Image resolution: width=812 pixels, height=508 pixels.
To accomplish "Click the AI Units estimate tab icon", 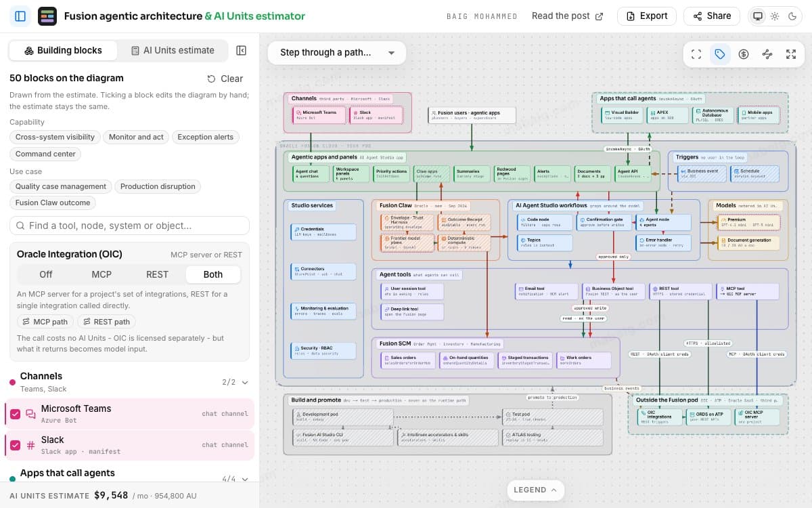I will [x=135, y=50].
